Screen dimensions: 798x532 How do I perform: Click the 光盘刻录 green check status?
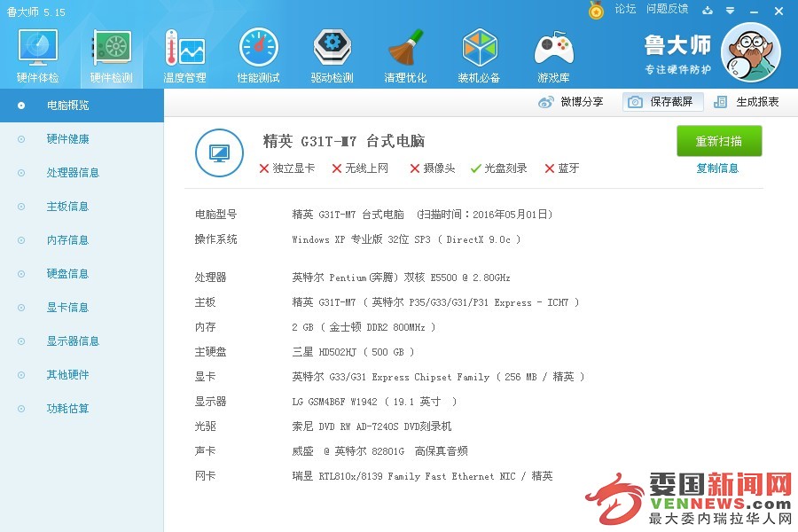click(x=498, y=168)
